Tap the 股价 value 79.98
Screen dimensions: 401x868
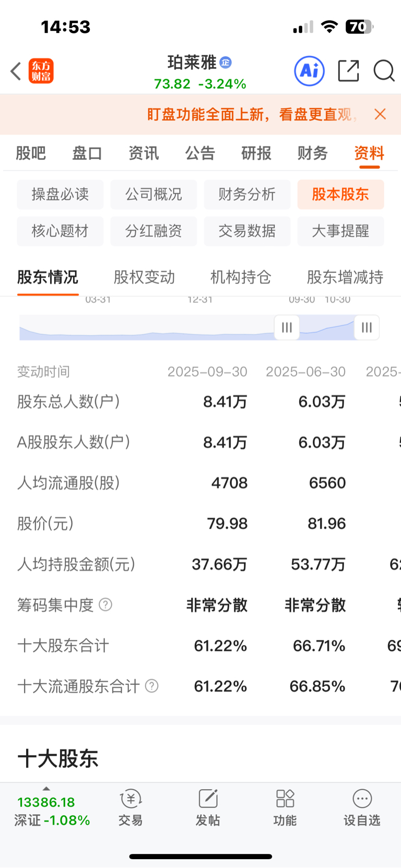[x=227, y=524]
